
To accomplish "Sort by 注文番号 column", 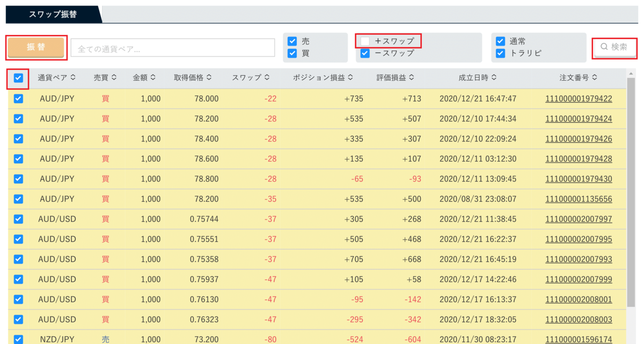I will (x=579, y=78).
